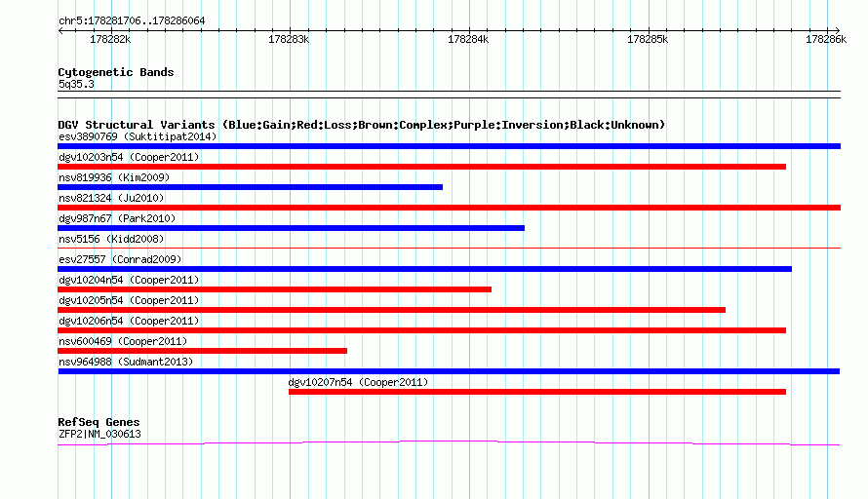The width and height of the screenshot is (868, 499).
Task: Click the RefSeq Genes track heading
Action: [99, 422]
